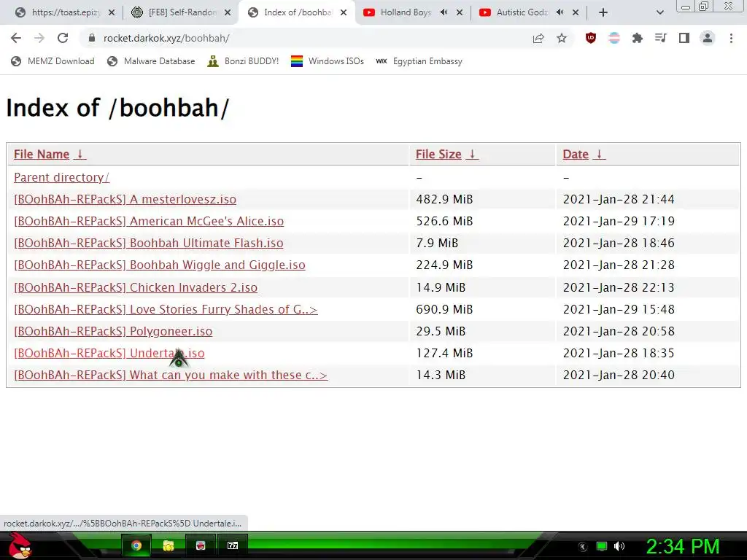
Task: Download American McGee's Alice.iso
Action: [149, 221]
